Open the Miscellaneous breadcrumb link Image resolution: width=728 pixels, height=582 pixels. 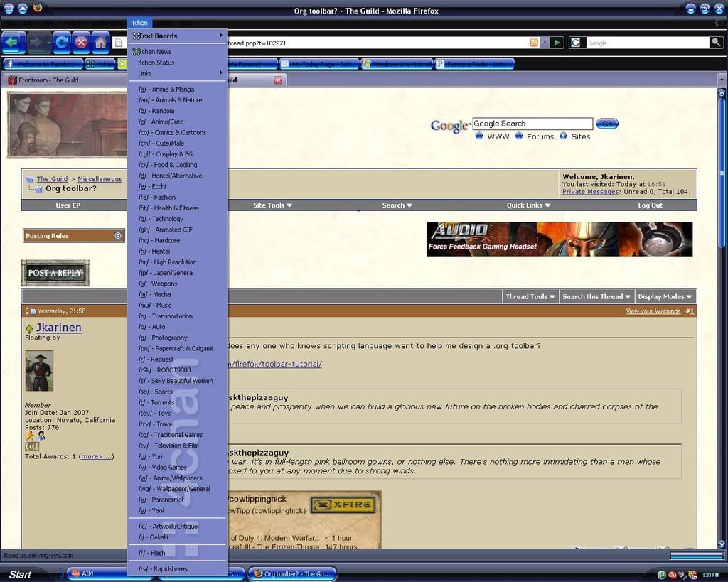pyautogui.click(x=100, y=179)
